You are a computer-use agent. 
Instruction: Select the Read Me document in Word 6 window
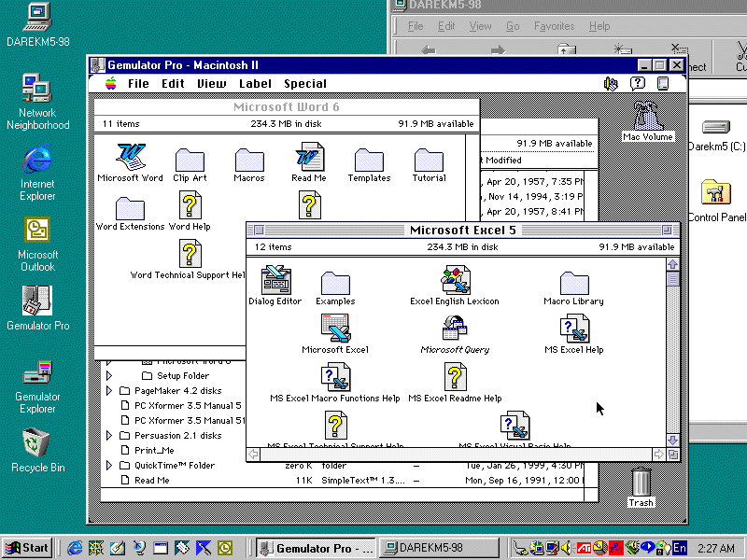pos(309,157)
